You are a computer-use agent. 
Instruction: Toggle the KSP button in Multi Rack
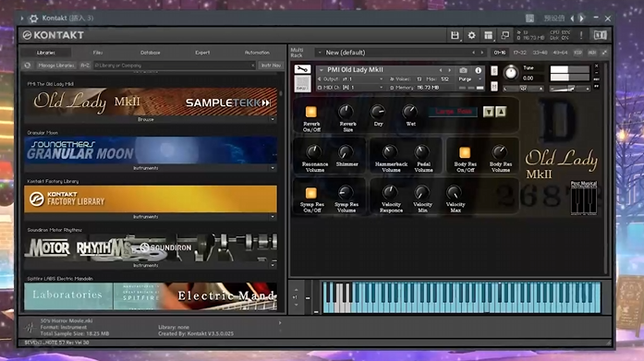[577, 53]
